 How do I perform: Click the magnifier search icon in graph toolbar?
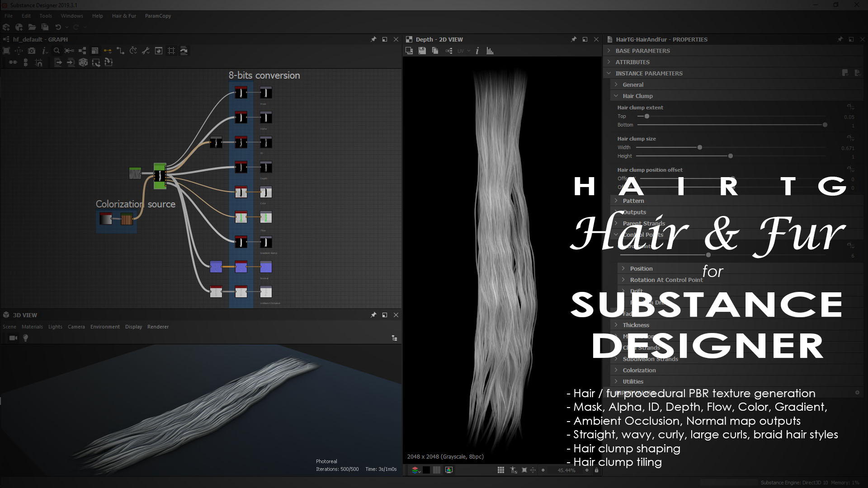click(57, 51)
